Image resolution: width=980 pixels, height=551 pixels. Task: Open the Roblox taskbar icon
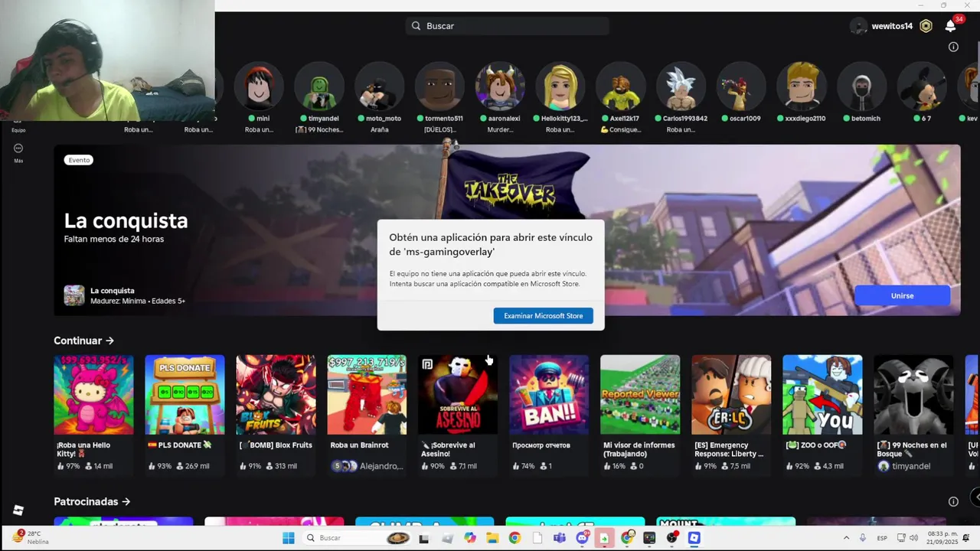click(x=694, y=538)
